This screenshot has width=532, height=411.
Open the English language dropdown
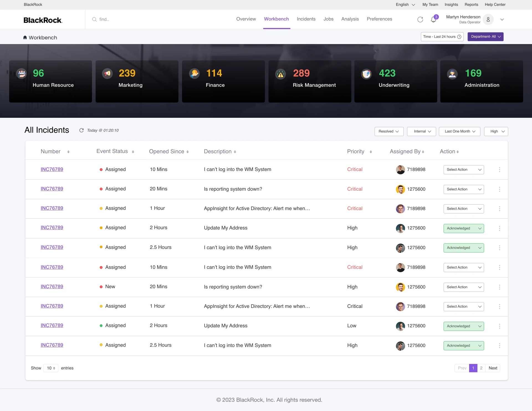405,4
